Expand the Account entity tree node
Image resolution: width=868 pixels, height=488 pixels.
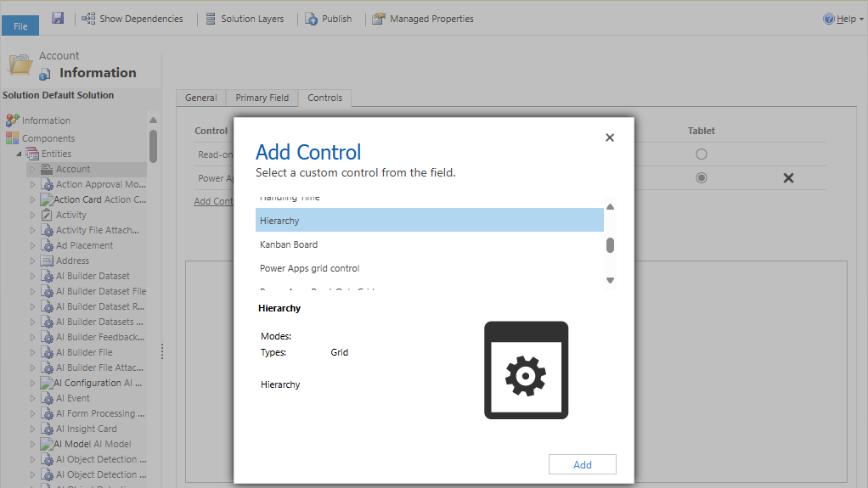coord(34,169)
